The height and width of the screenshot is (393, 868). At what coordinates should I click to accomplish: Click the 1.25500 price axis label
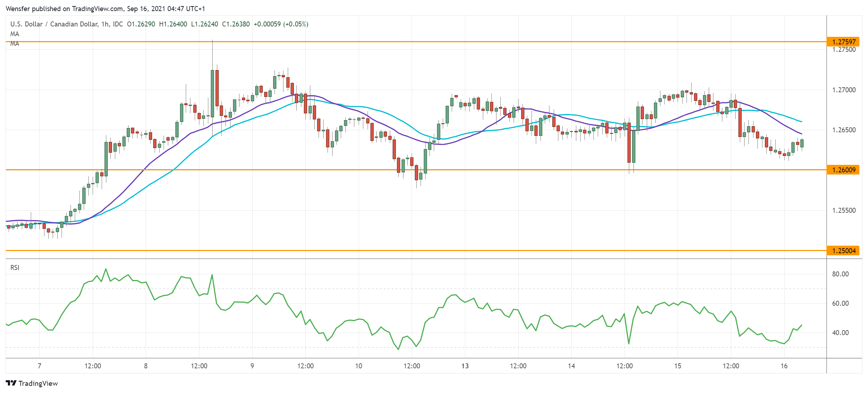click(844, 210)
